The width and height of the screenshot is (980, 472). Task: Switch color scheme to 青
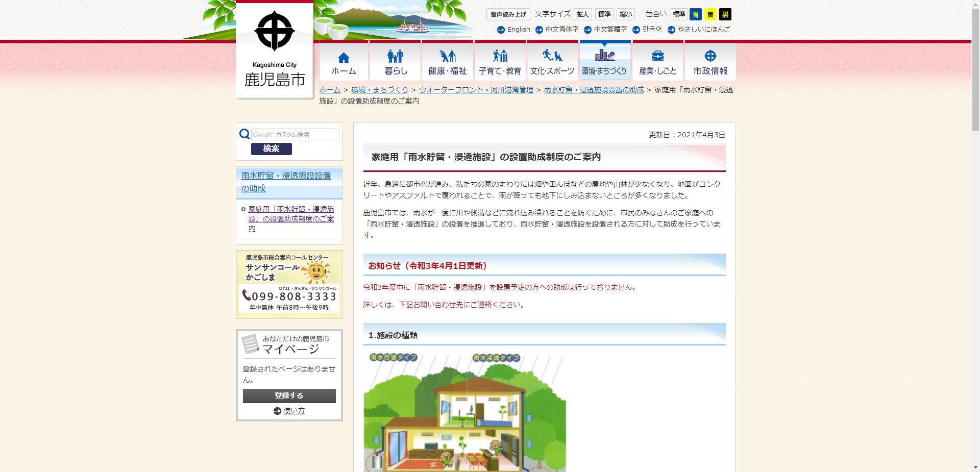click(x=695, y=14)
